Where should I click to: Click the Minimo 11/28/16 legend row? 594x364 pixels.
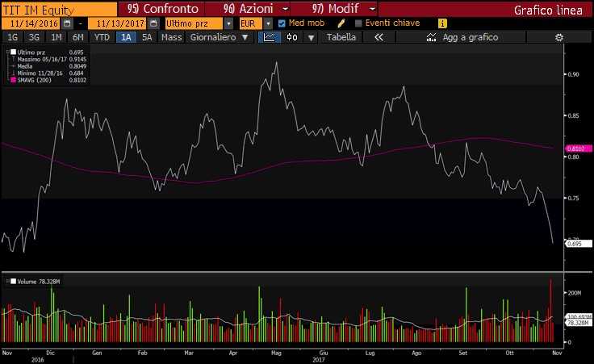point(50,73)
